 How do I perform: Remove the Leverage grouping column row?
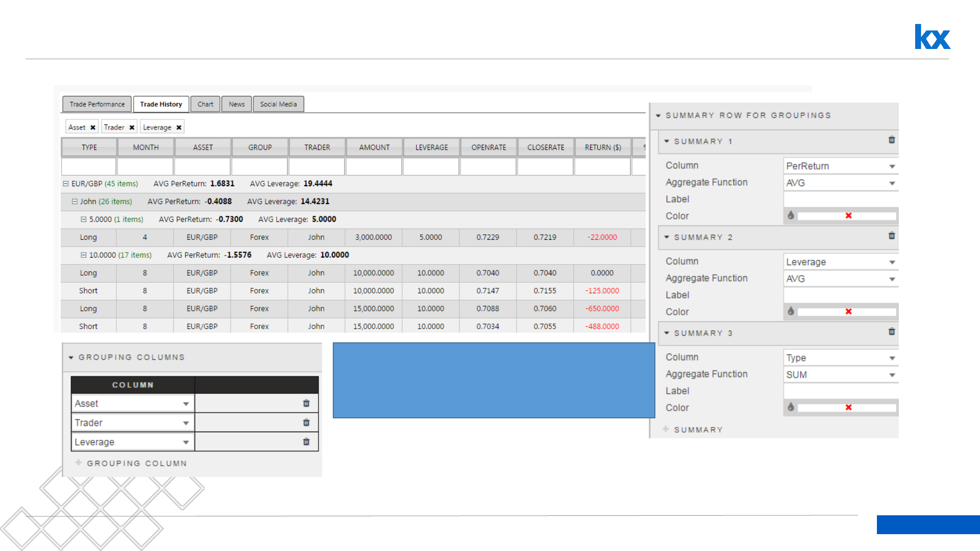tap(306, 442)
